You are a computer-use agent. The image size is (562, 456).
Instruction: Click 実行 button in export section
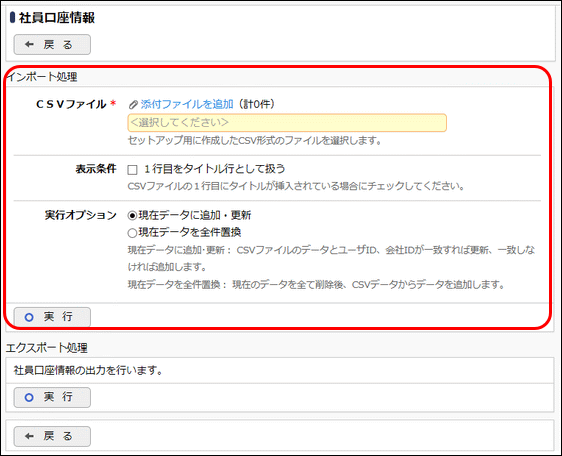coord(52,397)
